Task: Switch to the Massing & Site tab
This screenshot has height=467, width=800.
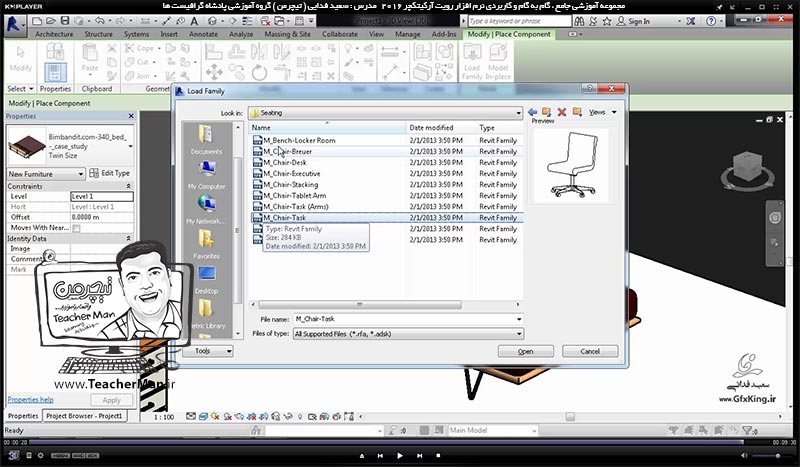Action: 287,34
